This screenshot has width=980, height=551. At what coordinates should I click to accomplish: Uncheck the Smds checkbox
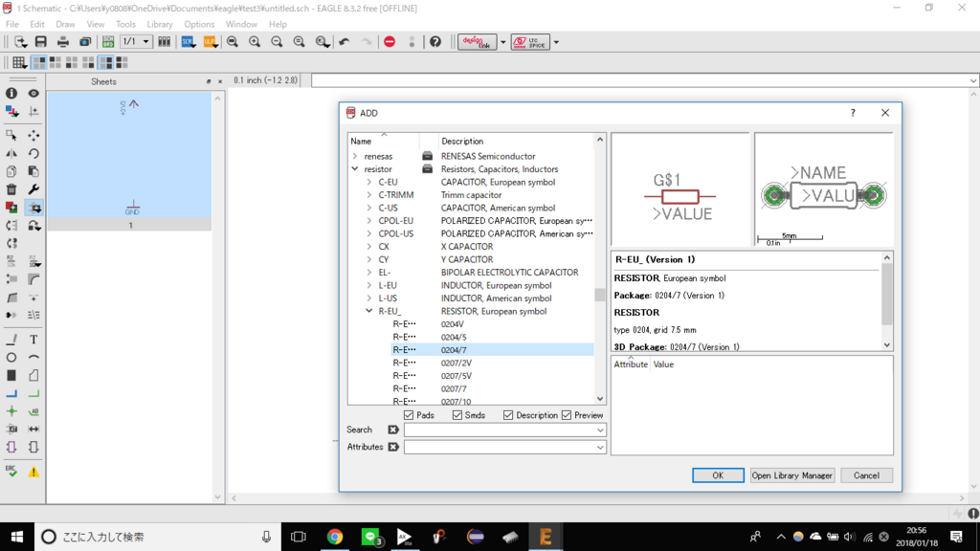tap(457, 415)
